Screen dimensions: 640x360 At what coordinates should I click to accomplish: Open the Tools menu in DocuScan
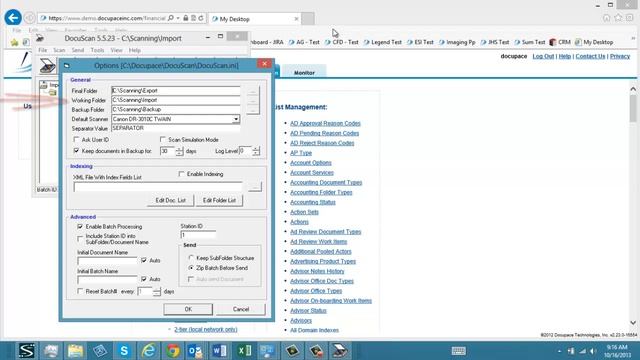pyautogui.click(x=97, y=50)
